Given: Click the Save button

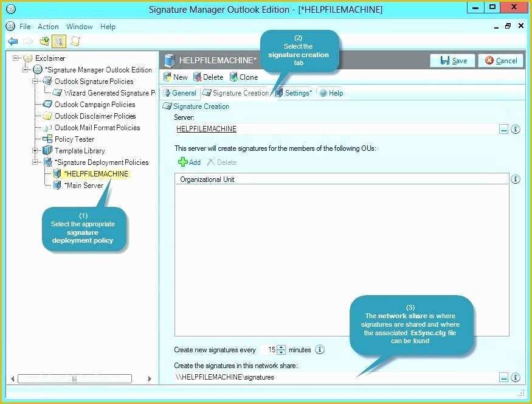Looking at the screenshot, I should coord(452,61).
